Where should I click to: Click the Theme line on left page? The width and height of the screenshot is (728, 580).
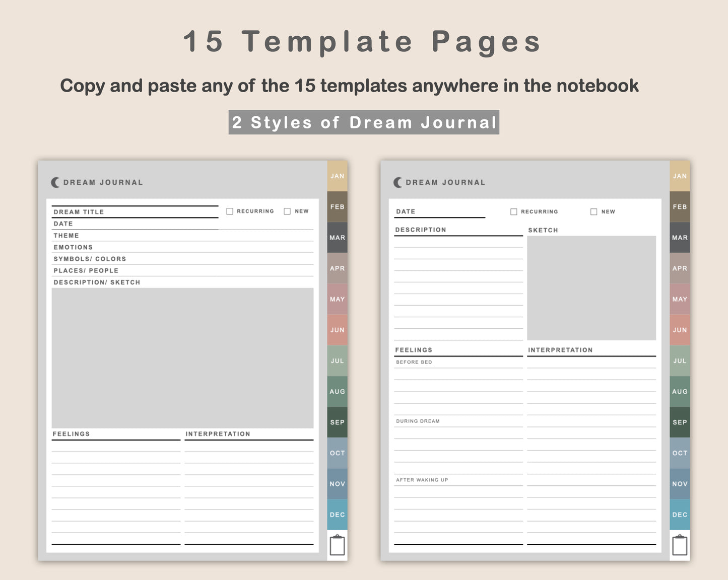pyautogui.click(x=182, y=236)
